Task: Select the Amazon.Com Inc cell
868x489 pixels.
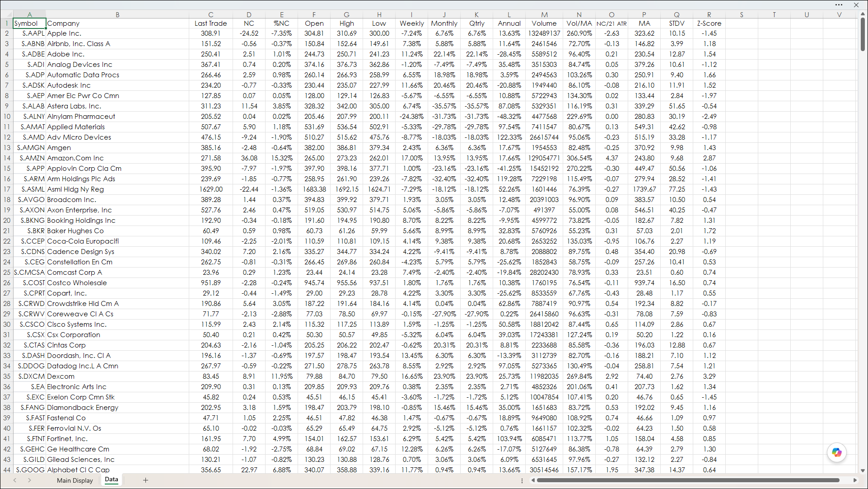Action: (117, 158)
